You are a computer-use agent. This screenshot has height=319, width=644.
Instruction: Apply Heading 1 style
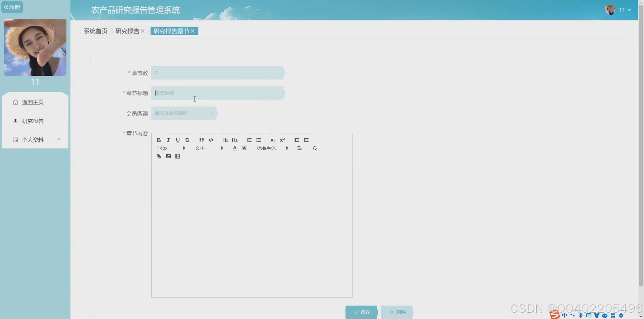225,140
